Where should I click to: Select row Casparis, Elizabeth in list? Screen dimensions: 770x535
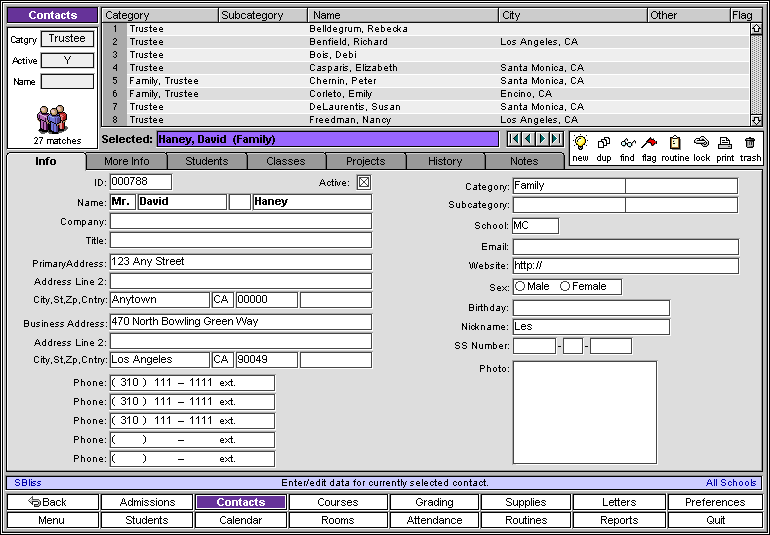(x=425, y=68)
